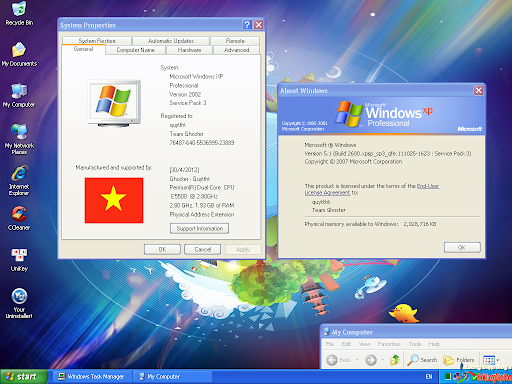512x384 pixels.
Task: Select the CCleaner desktop icon
Action: click(19, 218)
